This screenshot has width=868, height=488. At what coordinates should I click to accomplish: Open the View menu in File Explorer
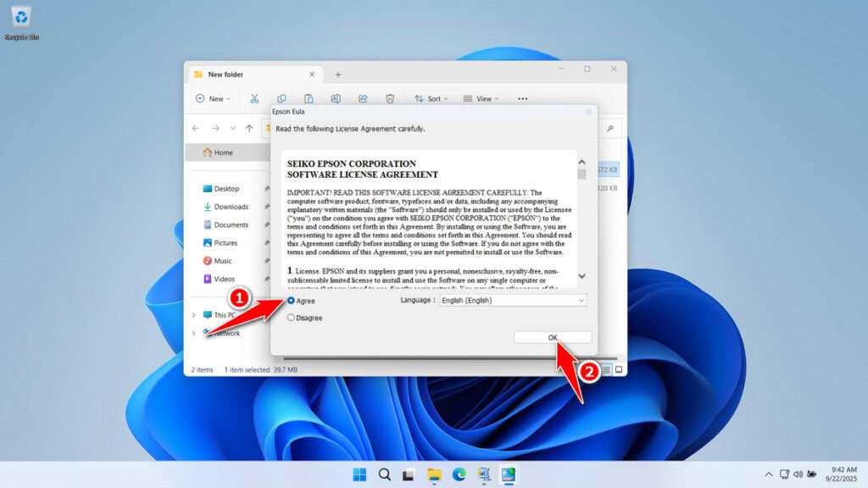[x=481, y=98]
